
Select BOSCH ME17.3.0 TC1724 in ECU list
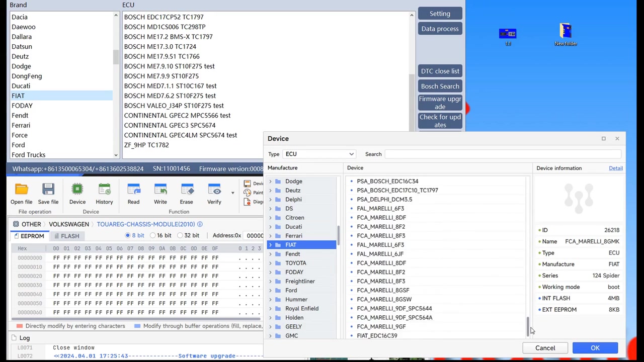pyautogui.click(x=160, y=46)
